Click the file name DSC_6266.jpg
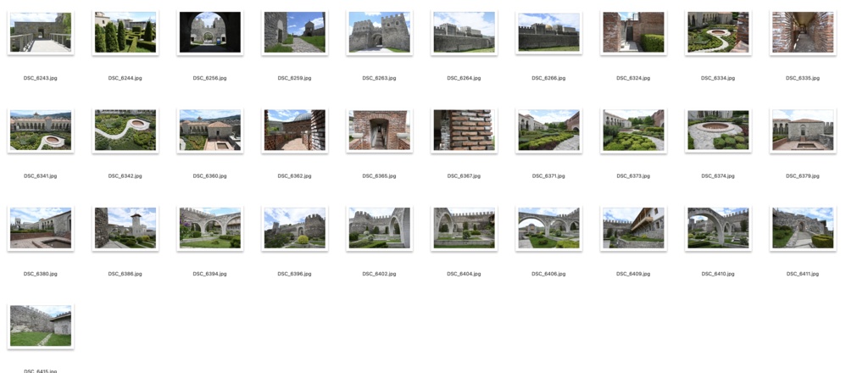This screenshot has height=373, width=868. [548, 78]
